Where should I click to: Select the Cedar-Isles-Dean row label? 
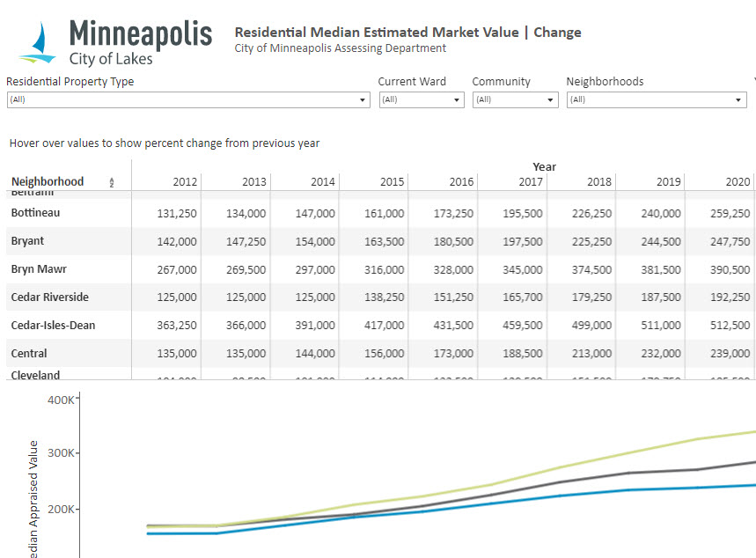click(53, 326)
